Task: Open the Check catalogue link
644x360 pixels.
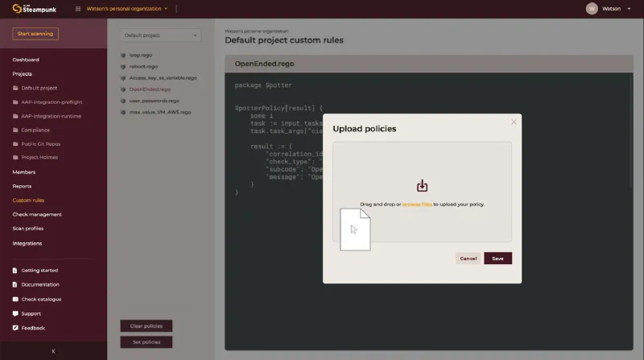Action: tap(41, 299)
